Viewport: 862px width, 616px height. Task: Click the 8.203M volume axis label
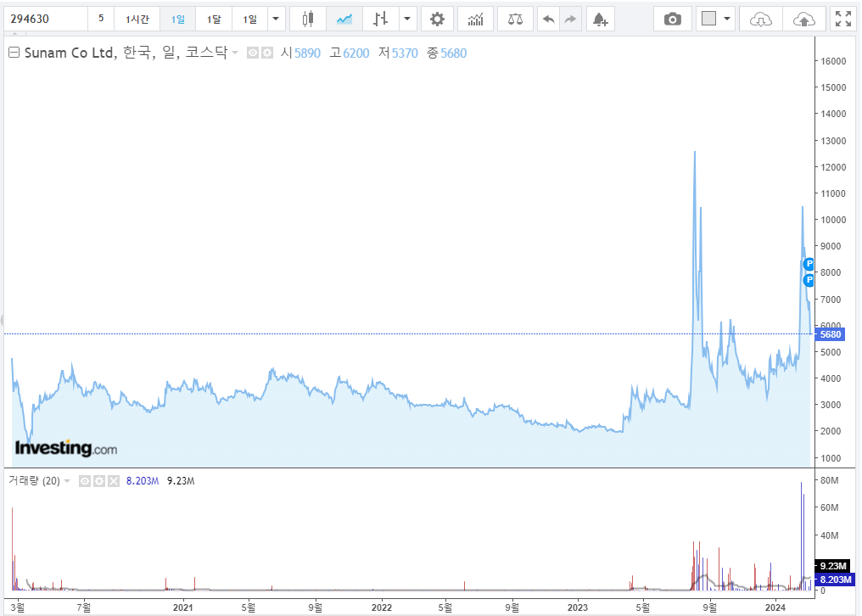point(835,580)
